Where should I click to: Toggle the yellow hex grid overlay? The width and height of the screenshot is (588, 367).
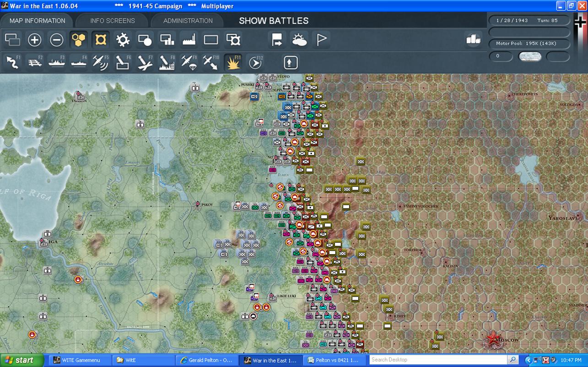[x=79, y=40]
